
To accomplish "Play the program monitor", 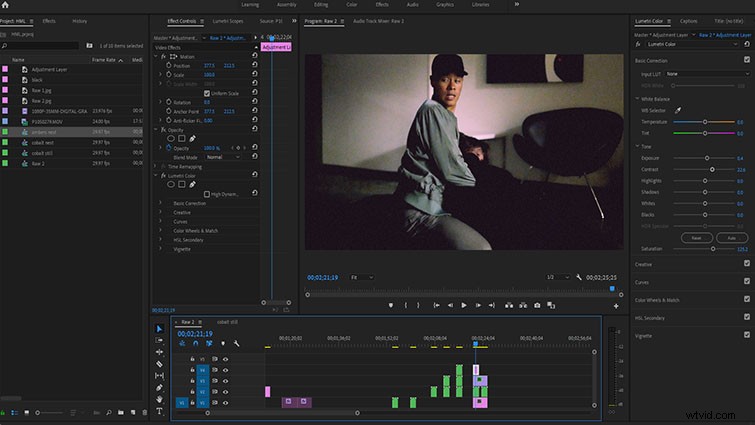I will tap(464, 305).
